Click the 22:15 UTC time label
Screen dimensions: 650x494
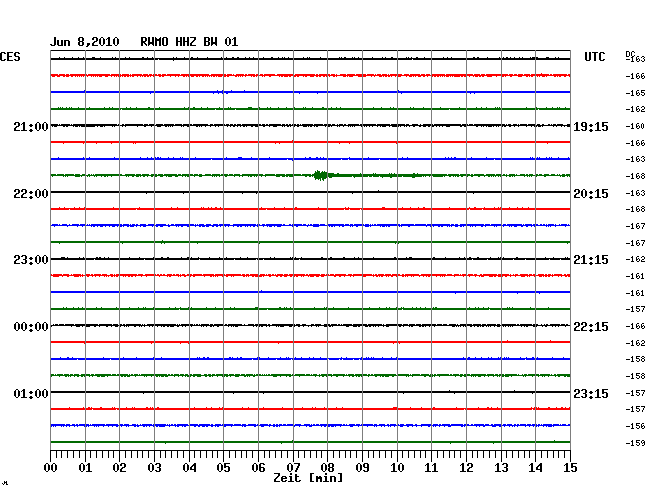(x=591, y=327)
